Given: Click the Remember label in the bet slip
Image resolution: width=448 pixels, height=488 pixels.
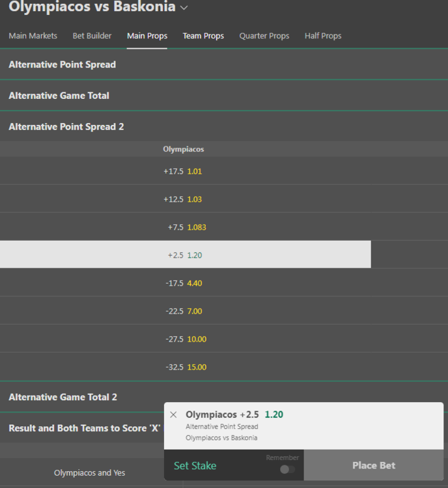Looking at the screenshot, I should [x=282, y=457].
